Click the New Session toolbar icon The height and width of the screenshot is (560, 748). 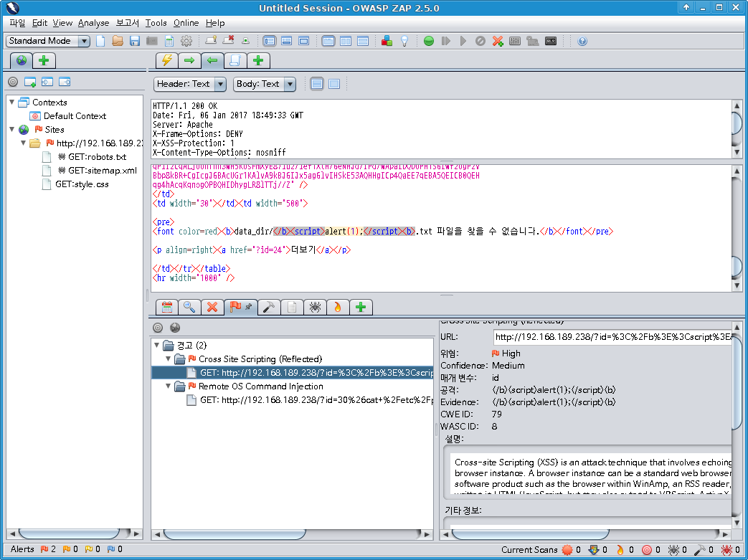100,41
